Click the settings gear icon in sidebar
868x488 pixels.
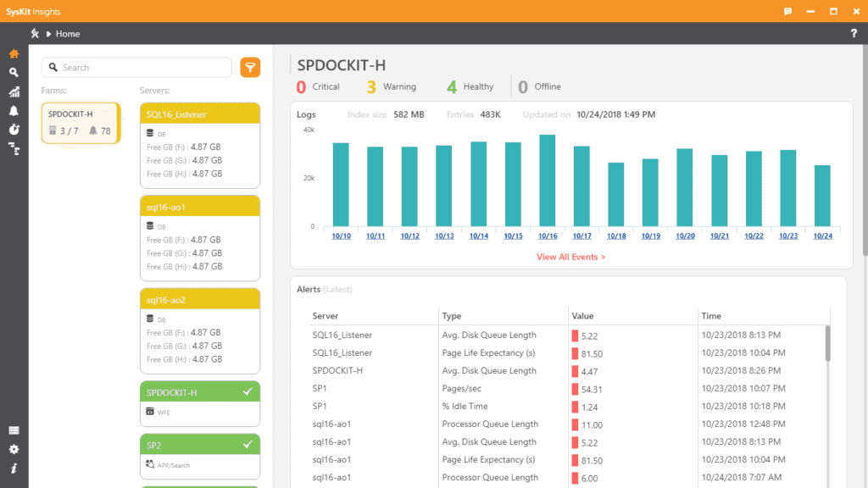click(14, 449)
